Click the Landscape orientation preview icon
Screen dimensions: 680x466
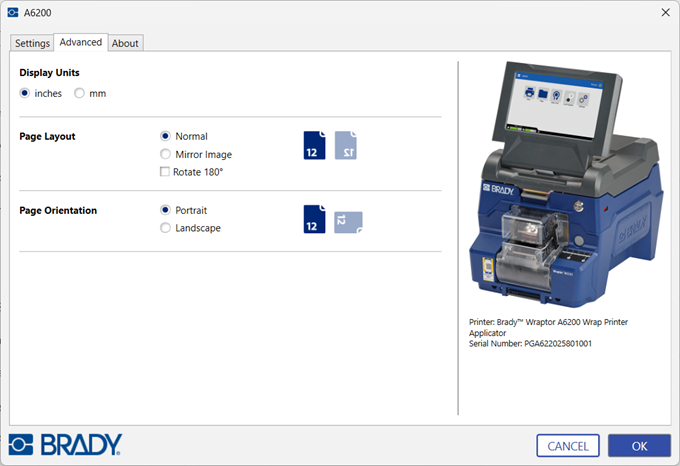348,222
